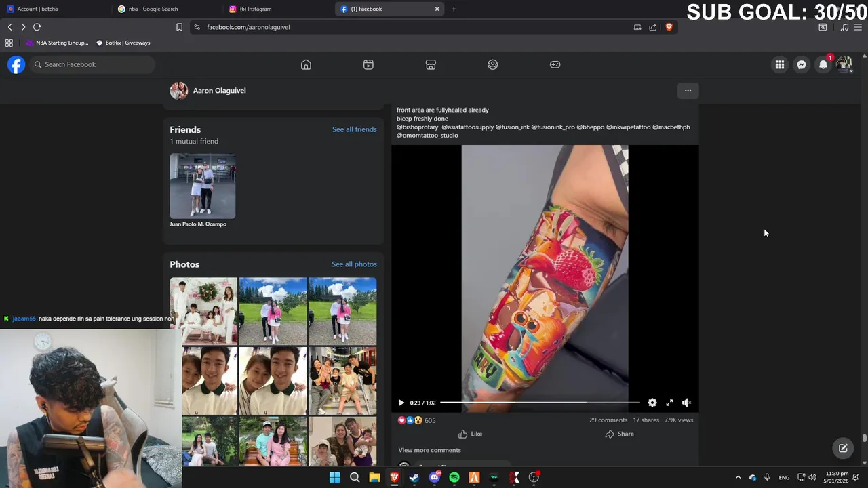Screen dimensions: 868x488
Task: Go back in browser history
Action: pyautogui.click(x=9, y=27)
